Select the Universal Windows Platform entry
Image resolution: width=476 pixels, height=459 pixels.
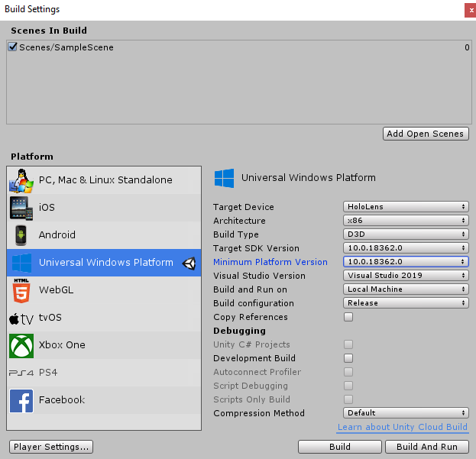104,263
